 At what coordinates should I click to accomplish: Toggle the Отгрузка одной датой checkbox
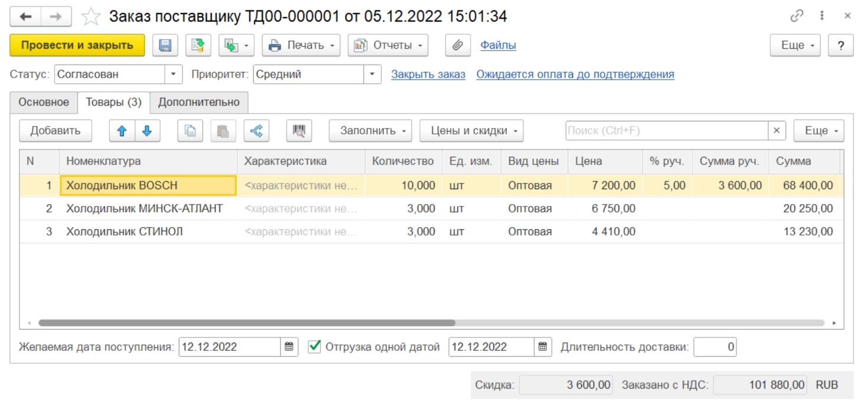click(315, 347)
